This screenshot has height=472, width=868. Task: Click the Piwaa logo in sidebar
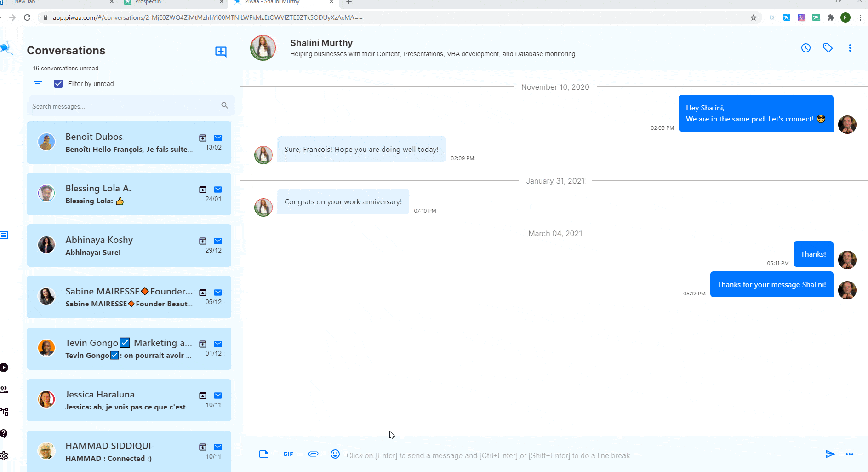(x=6, y=48)
